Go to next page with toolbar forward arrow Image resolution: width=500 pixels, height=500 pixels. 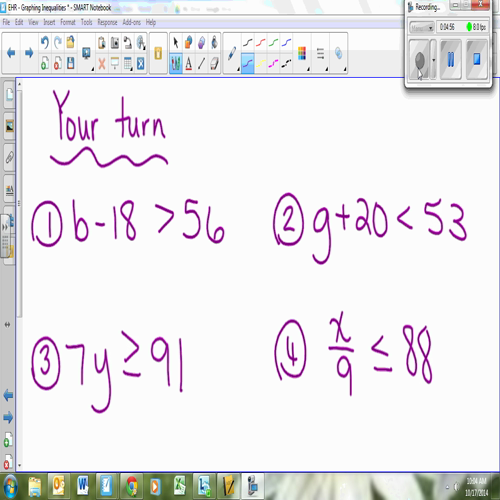pos(29,53)
